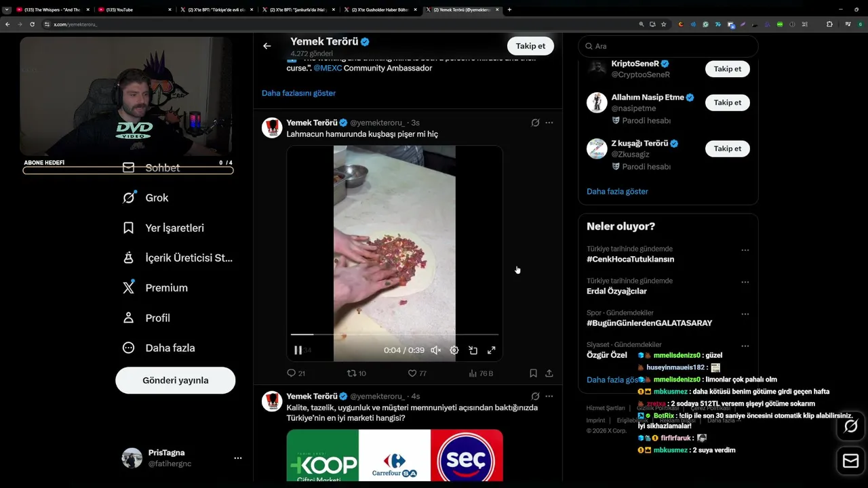Like the Lahmacun post (77)

(416, 373)
